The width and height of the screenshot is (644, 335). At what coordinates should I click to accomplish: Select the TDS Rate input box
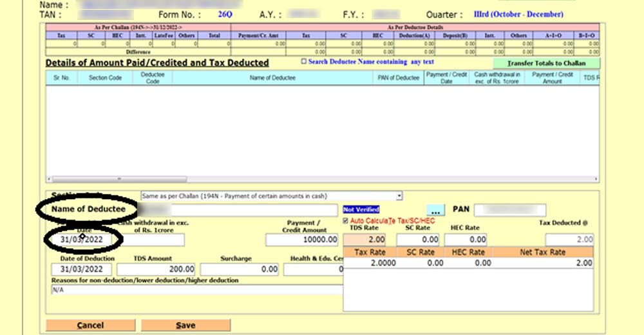(x=367, y=240)
